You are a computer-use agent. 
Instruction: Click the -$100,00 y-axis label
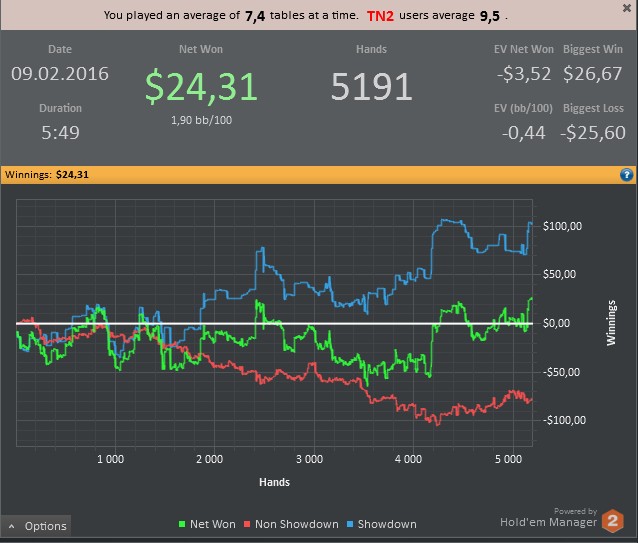pyautogui.click(x=564, y=420)
